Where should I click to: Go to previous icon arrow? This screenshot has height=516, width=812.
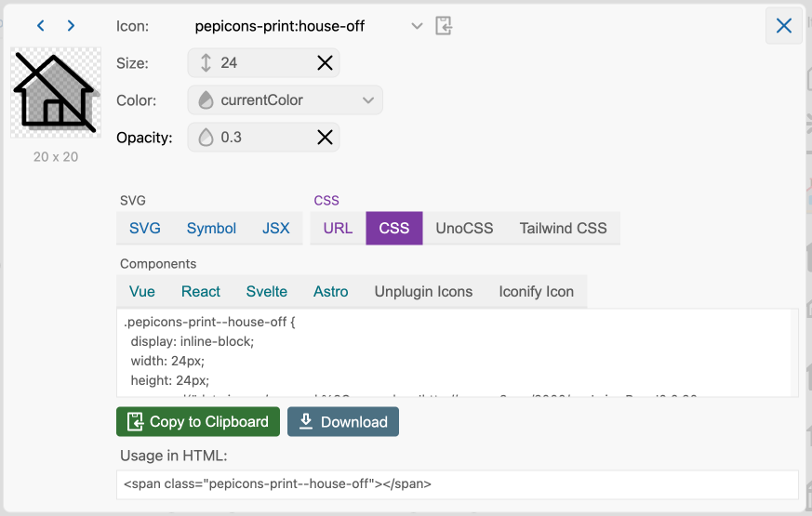[41, 26]
